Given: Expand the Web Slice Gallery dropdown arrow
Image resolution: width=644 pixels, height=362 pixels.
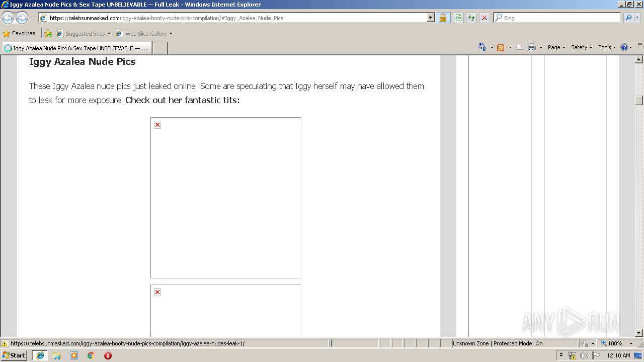Looking at the screenshot, I should (x=171, y=34).
